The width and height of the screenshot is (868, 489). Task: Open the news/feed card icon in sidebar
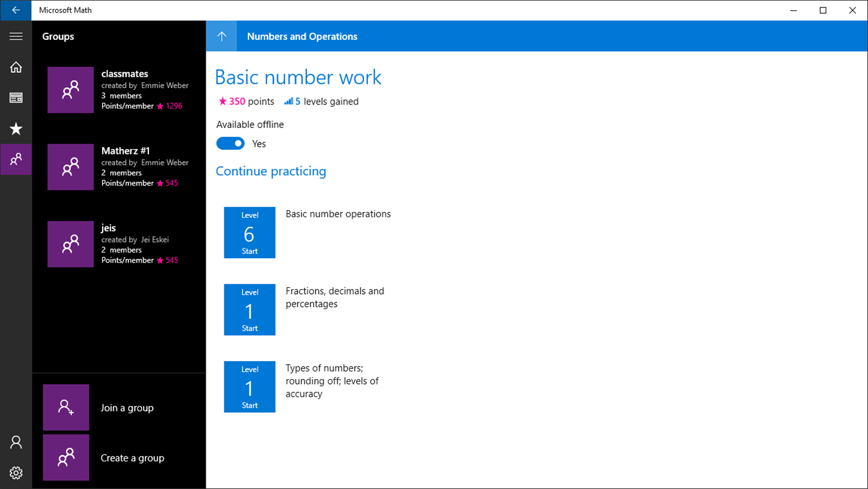coord(16,98)
